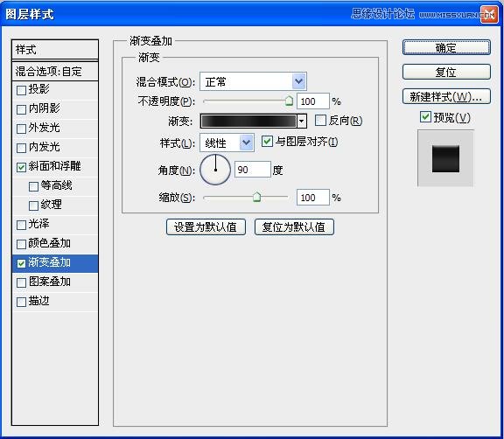Screen dimensions: 504x439
Task: Uncheck the 渐变叠加 checkbox
Action: pos(21,263)
